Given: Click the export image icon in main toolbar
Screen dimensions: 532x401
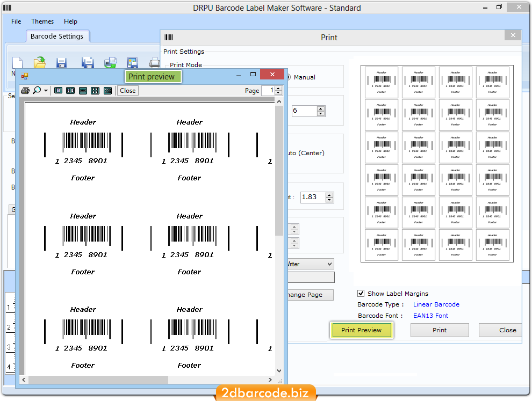Looking at the screenshot, I should pyautogui.click(x=132, y=63).
